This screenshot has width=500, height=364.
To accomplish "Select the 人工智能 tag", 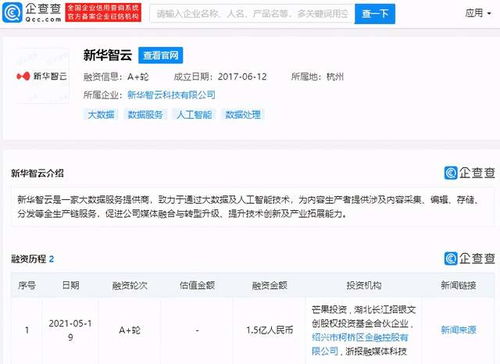I will pos(194,115).
